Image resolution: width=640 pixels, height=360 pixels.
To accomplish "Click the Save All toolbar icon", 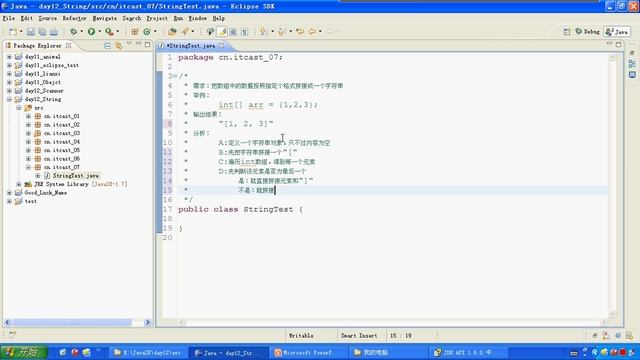I will pos(42,31).
